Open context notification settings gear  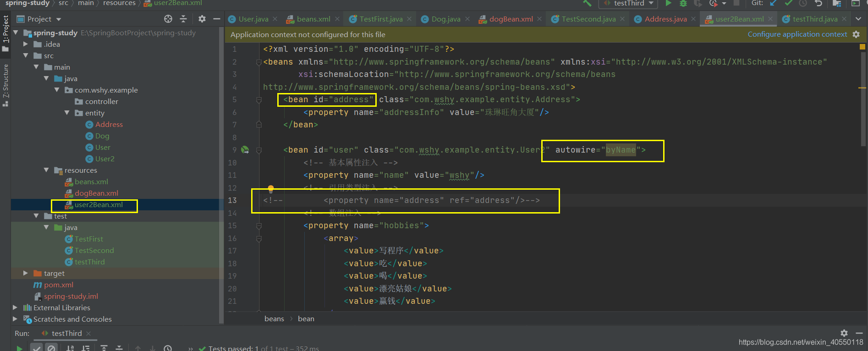coord(856,34)
